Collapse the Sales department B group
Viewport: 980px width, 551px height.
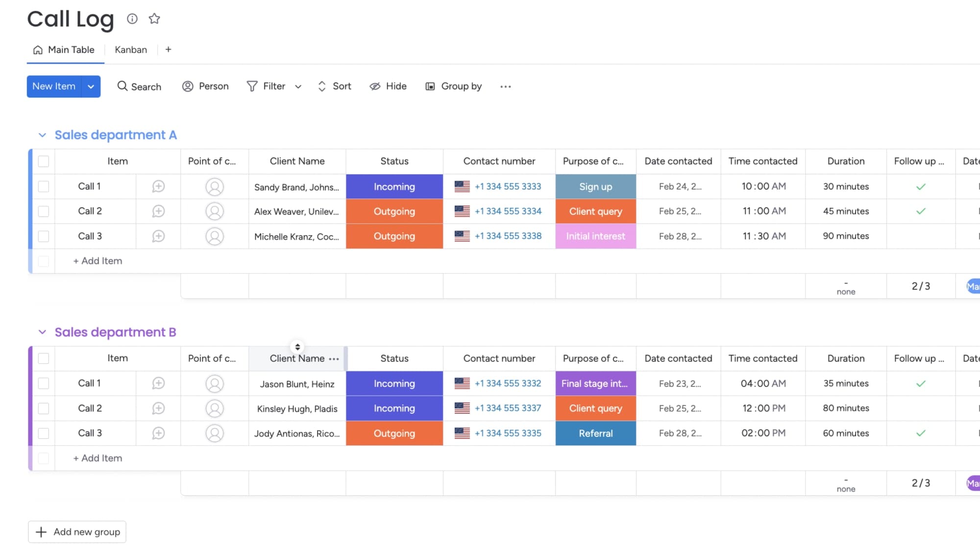coord(42,332)
